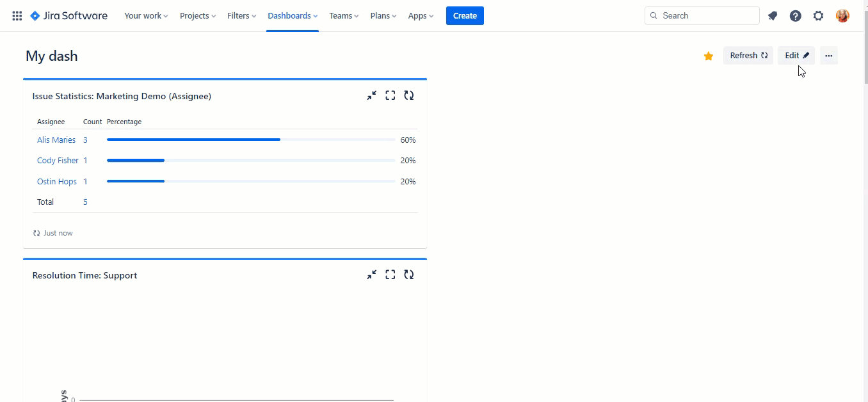Open the Help icon

[x=796, y=15]
